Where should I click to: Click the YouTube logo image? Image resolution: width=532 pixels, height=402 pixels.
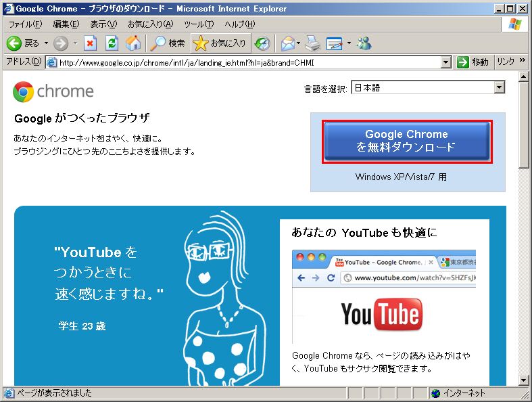pos(382,314)
